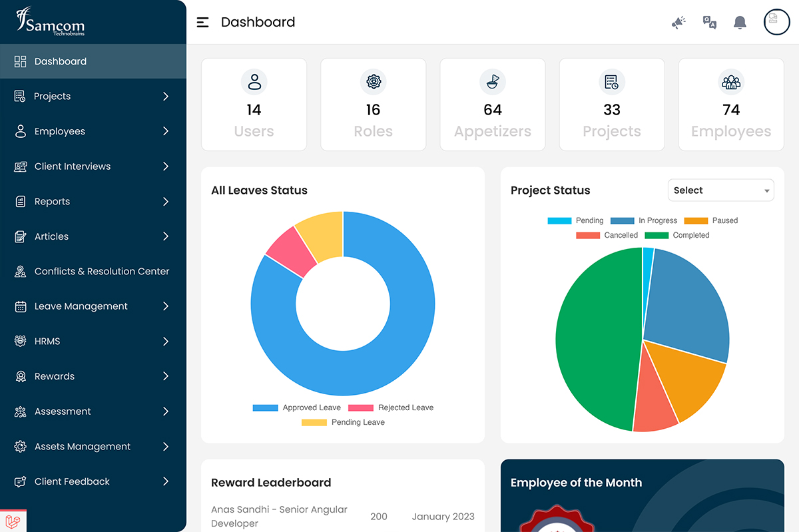Open the notifications bell icon
The image size is (799, 532).
tap(740, 23)
